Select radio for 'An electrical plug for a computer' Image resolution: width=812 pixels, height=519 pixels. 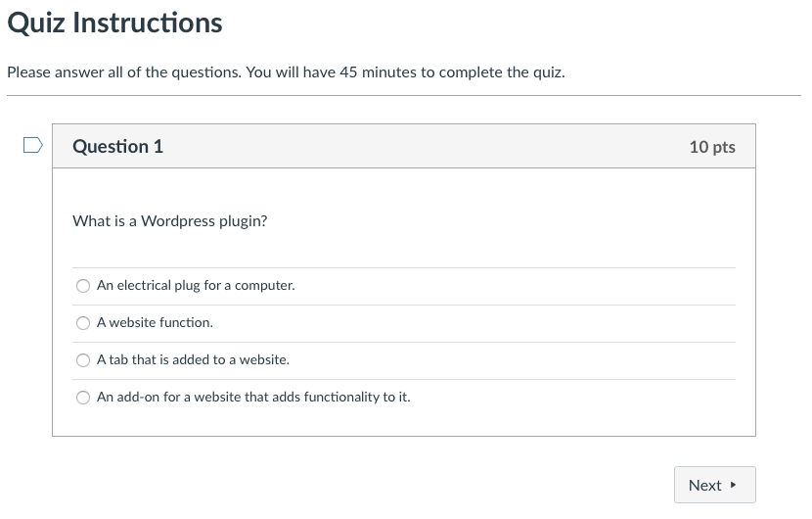[x=83, y=286]
